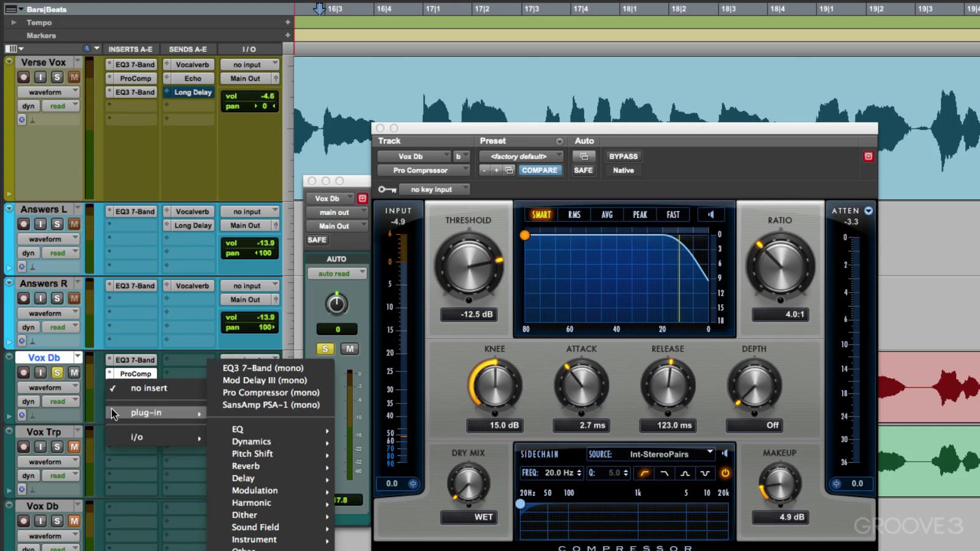Toggle BYPASS on the Pro Compressor
This screenshot has height=551, width=980.
tap(624, 157)
